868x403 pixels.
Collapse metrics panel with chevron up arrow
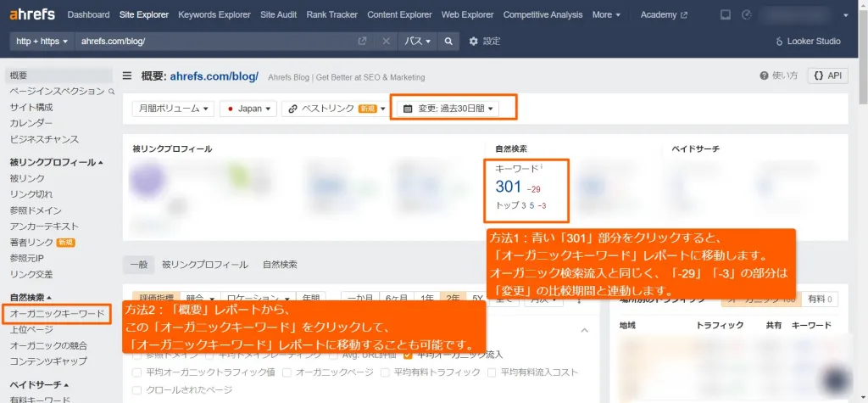click(x=585, y=330)
